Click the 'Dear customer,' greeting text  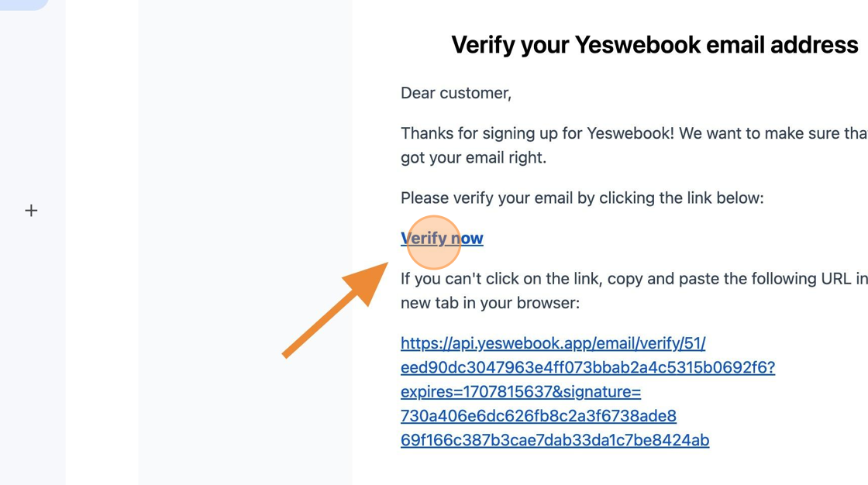pos(456,93)
